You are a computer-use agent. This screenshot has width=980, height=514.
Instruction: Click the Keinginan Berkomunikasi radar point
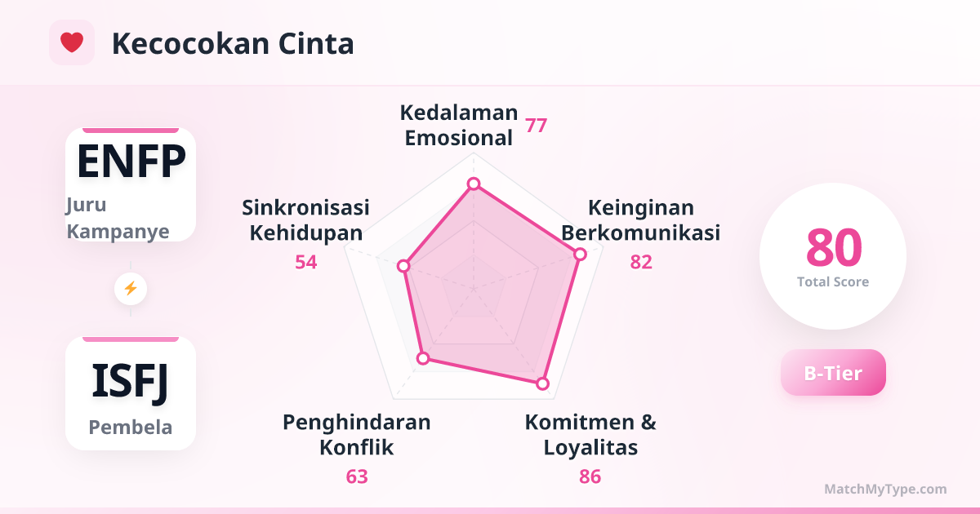click(x=580, y=255)
